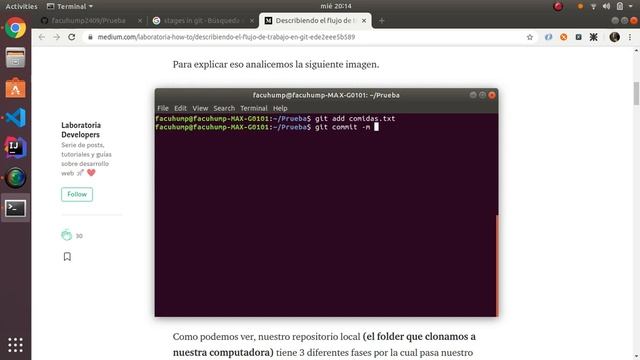Open Chrome three-dot menu
The width and height of the screenshot is (640, 360).
630,37
